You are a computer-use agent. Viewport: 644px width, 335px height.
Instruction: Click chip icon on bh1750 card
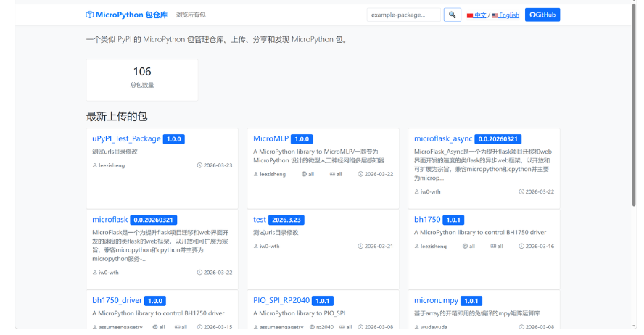[x=466, y=247]
